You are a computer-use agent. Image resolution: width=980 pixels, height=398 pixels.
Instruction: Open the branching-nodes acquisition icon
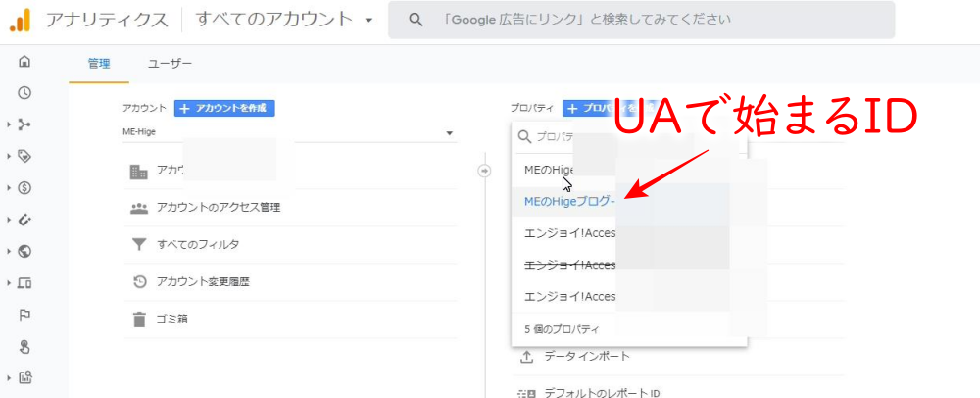click(25, 124)
